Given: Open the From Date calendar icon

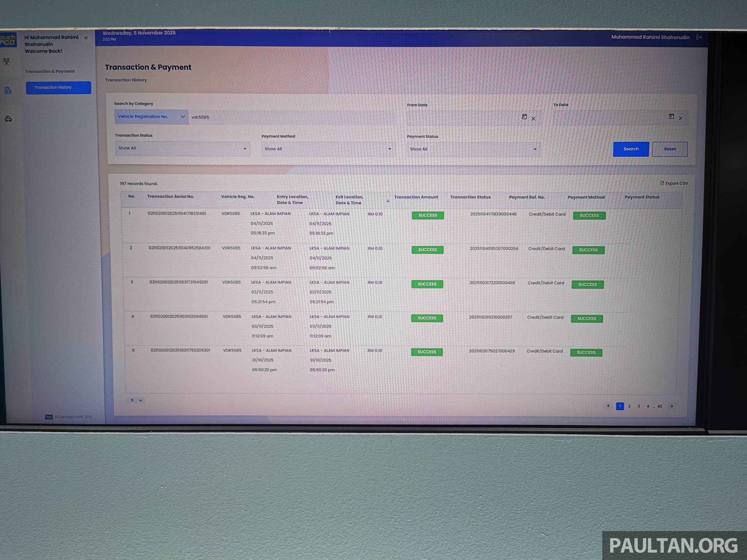Looking at the screenshot, I should (524, 117).
